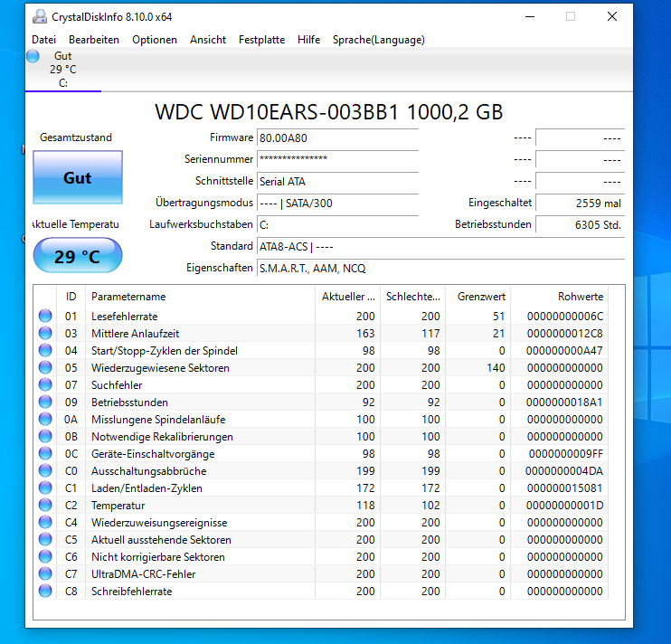Select the C: drive tab with Gut status
This screenshot has width=671, height=644.
(x=63, y=70)
